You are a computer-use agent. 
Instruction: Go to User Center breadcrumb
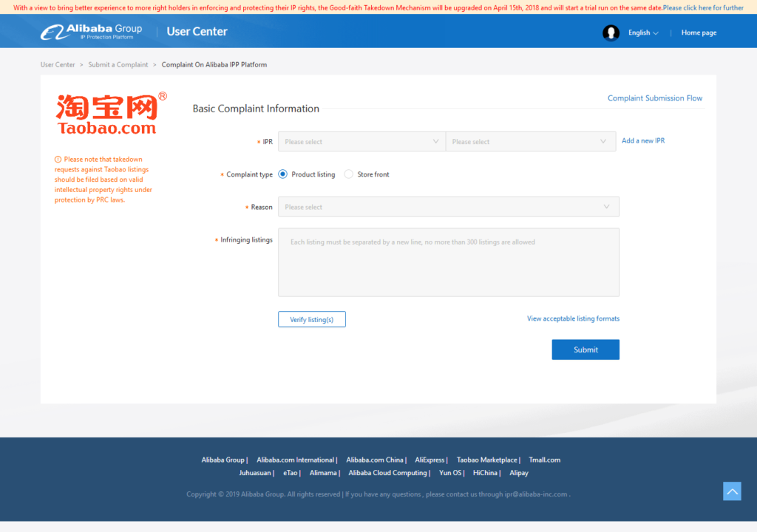click(58, 65)
